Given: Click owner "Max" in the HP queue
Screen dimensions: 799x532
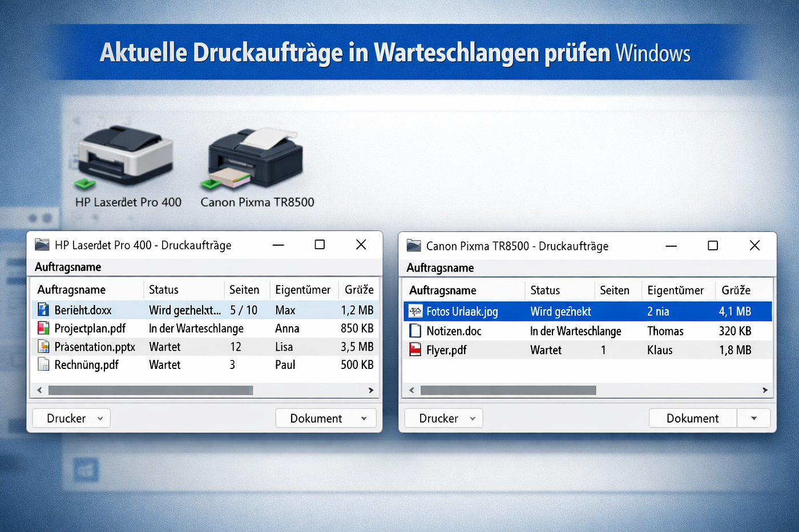Looking at the screenshot, I should click(285, 310).
